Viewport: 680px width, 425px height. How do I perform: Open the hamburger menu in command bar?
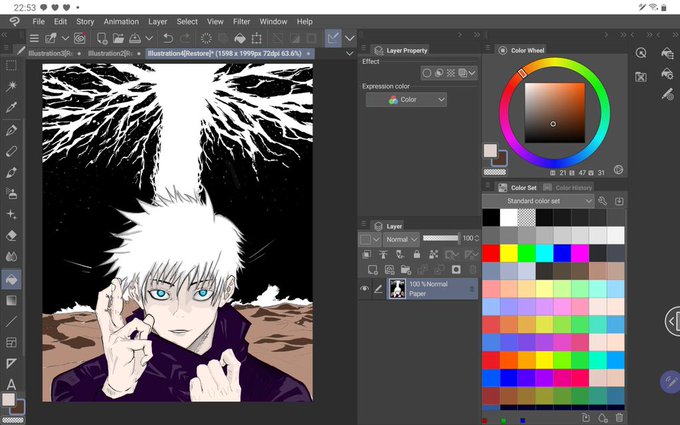pyautogui.click(x=34, y=39)
